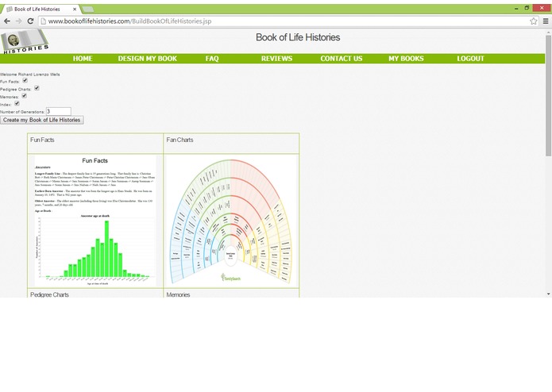This screenshot has height=392, width=552.
Task: Click LOGOUT in the navigation bar
Action: (471, 59)
